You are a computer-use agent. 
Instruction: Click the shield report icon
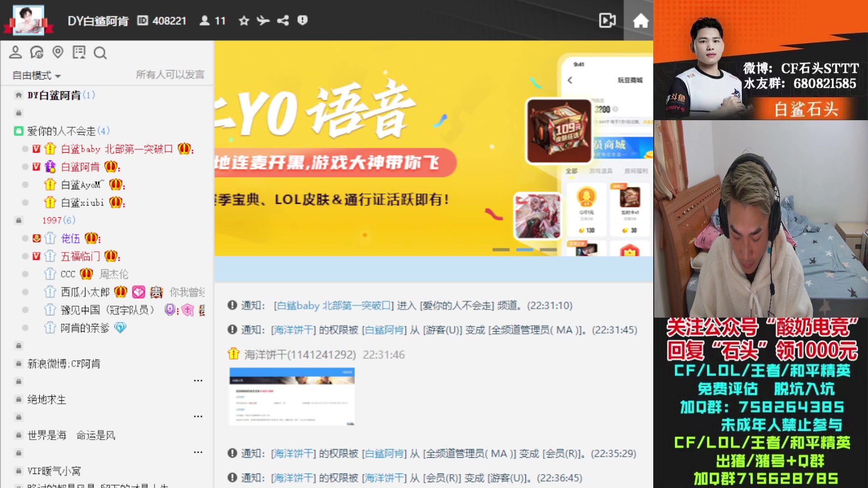[x=302, y=20]
